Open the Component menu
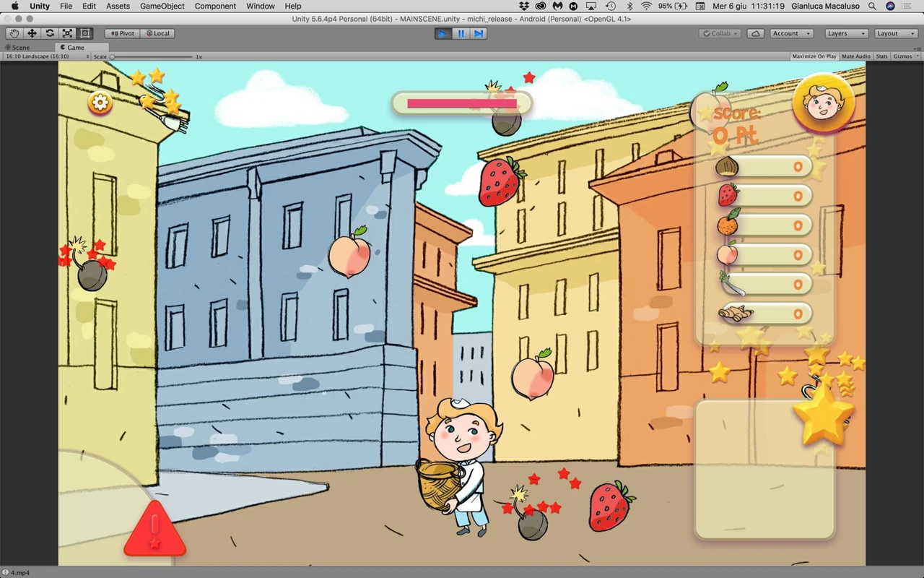The image size is (924, 578). [x=215, y=6]
